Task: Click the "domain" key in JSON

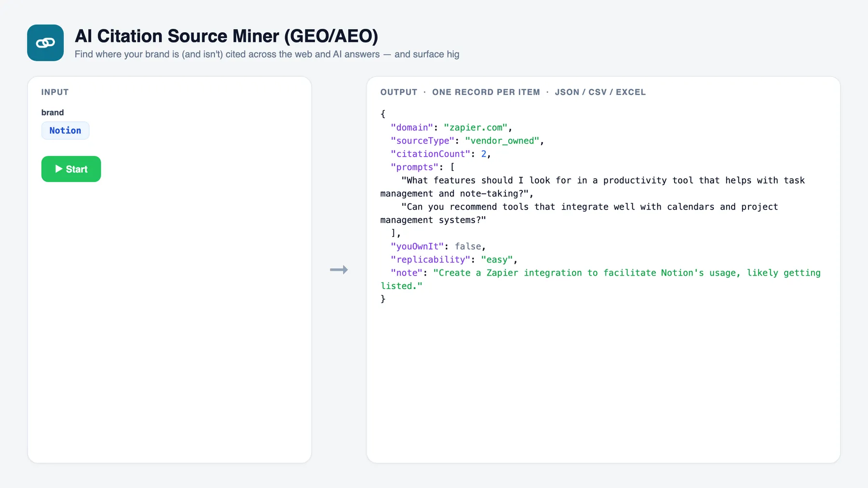Action: (x=412, y=128)
